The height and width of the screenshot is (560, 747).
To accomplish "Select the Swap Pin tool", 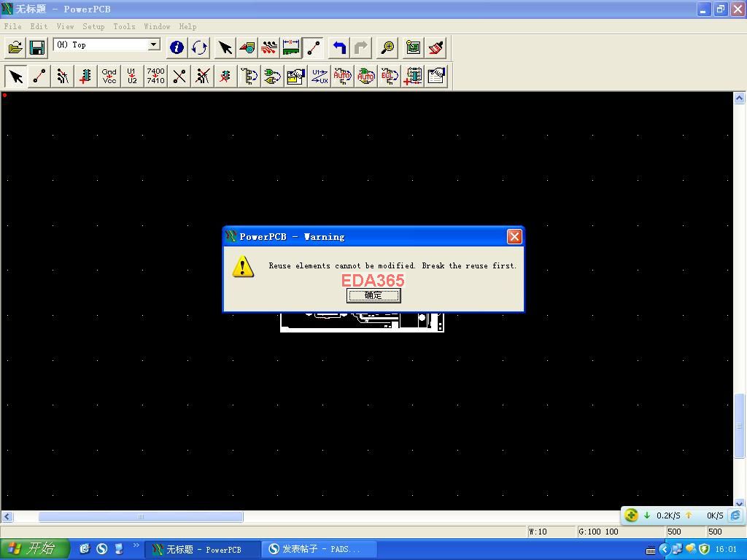I will (x=249, y=76).
